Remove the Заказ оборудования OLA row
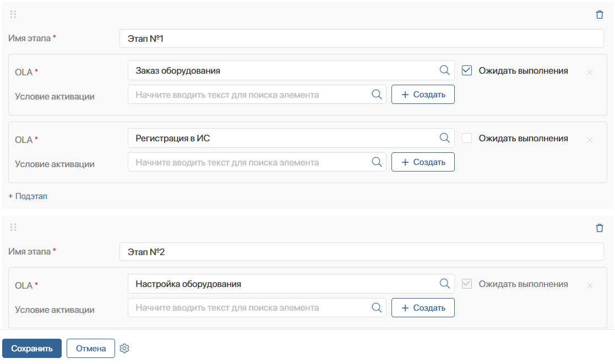 click(x=590, y=72)
